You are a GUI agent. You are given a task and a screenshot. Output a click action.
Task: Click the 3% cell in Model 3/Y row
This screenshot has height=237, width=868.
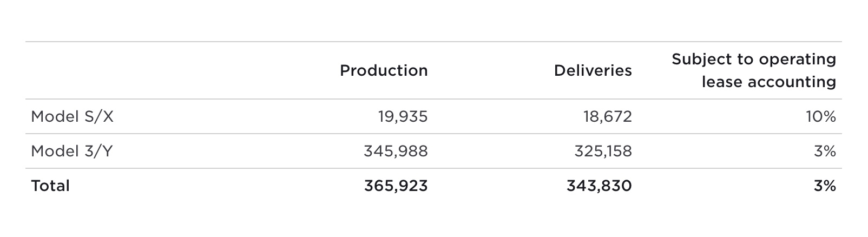(825, 151)
